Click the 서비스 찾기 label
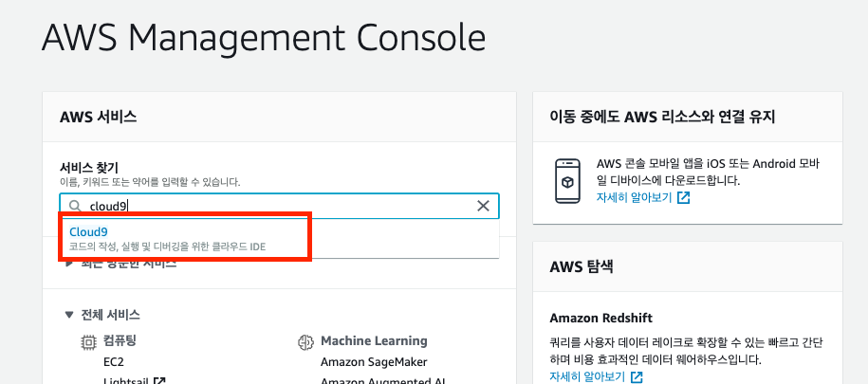The height and width of the screenshot is (384, 868). pos(88,167)
